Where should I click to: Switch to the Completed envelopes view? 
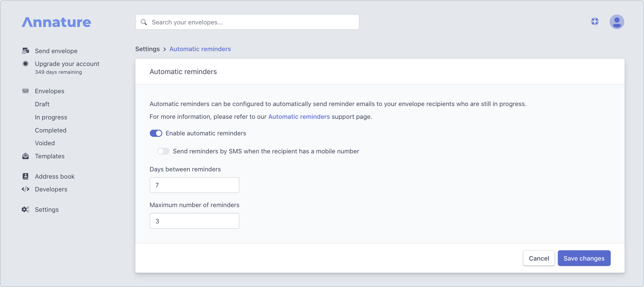(x=51, y=130)
